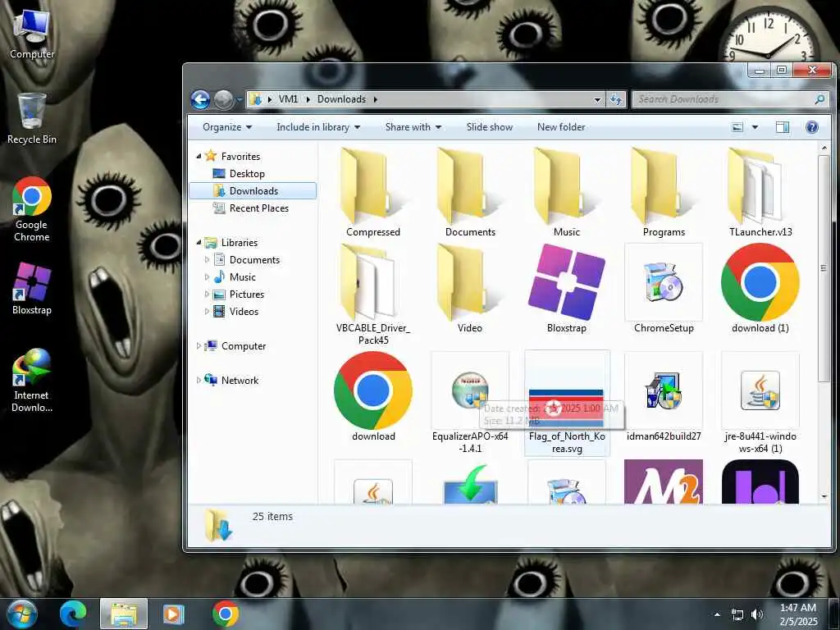Select the Bloxstrap file in Downloads
This screenshot has height=630, width=840.
coord(567,288)
